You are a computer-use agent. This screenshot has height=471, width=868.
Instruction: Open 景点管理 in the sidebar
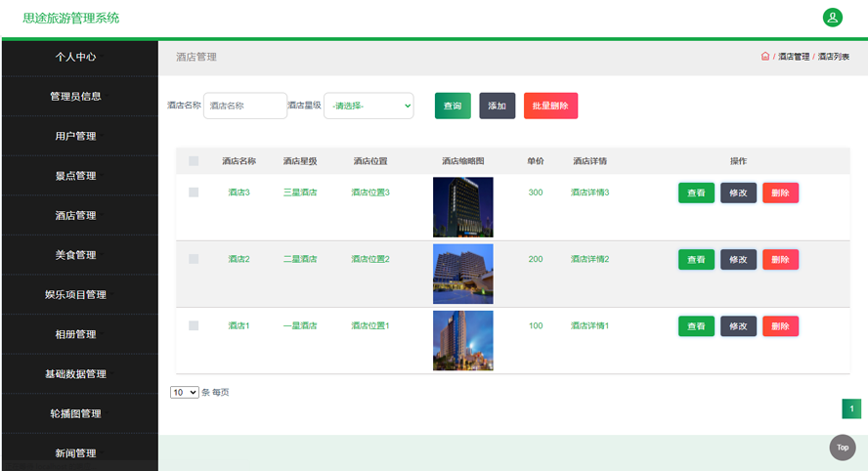click(x=76, y=176)
